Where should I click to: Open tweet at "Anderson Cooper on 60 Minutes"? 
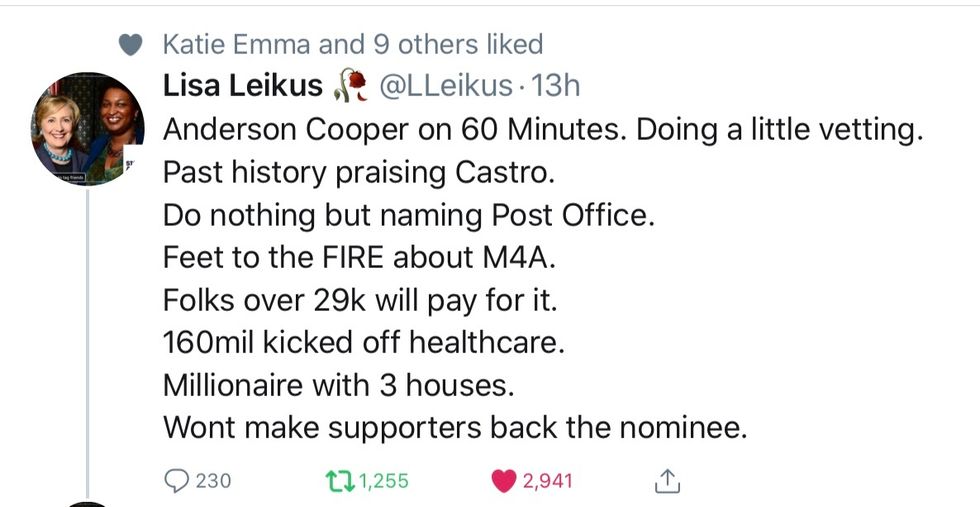(x=540, y=130)
